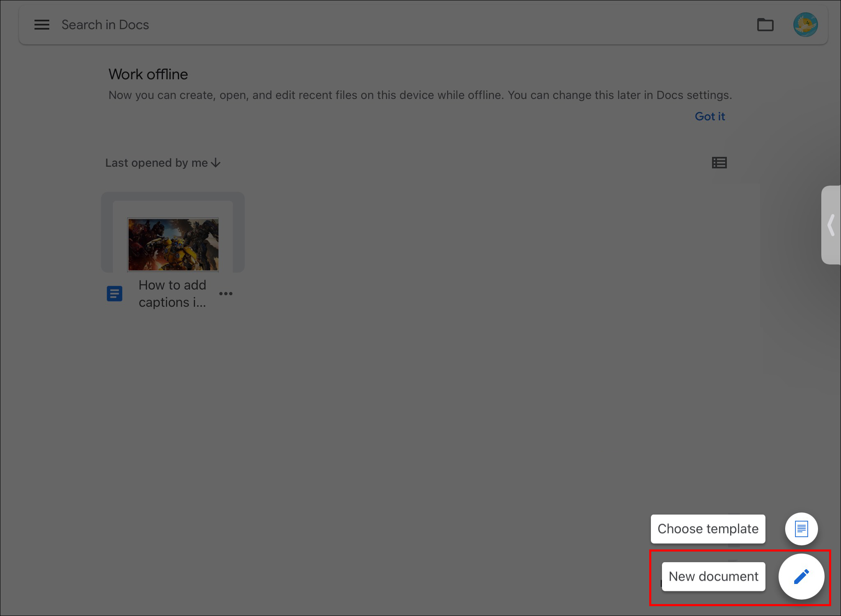Select the 'New document' option
This screenshot has width=841, height=616.
coord(713,577)
